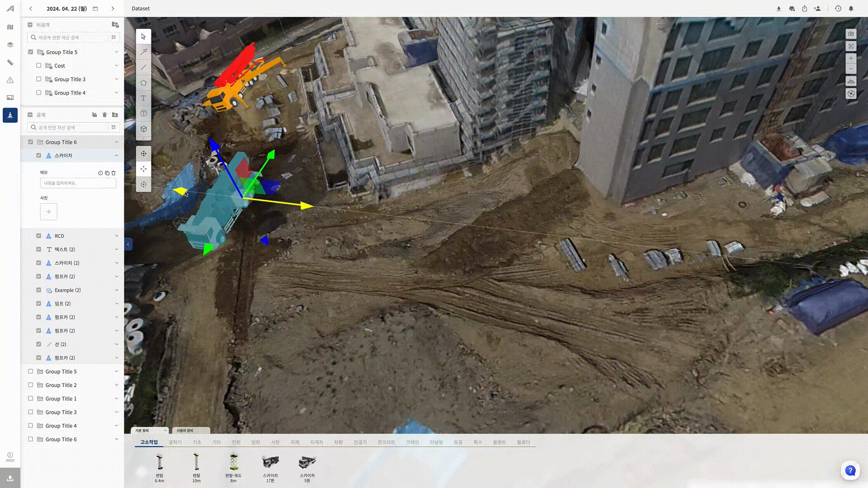Open the help question mark button
This screenshot has height=488, width=868.
(x=850, y=470)
